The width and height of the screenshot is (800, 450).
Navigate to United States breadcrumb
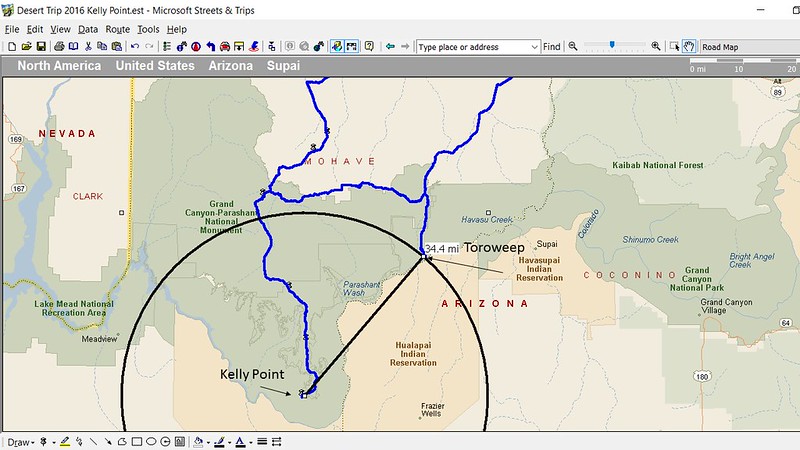click(155, 66)
